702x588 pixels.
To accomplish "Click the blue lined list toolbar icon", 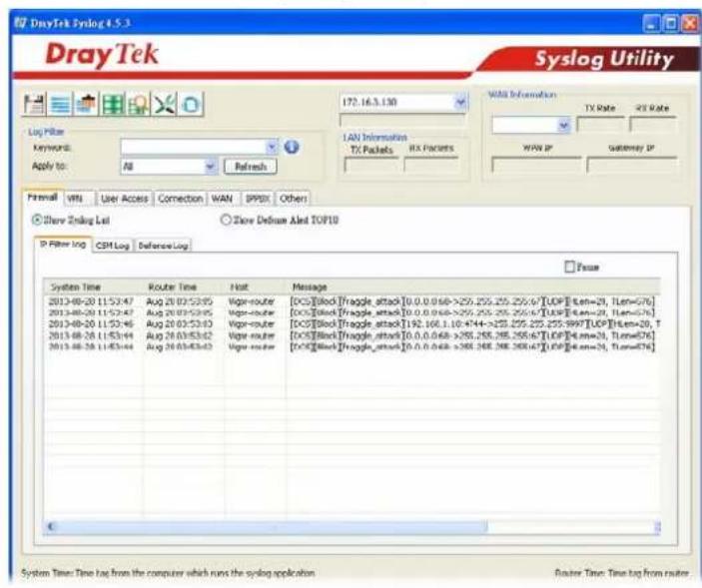I will tap(60, 104).
